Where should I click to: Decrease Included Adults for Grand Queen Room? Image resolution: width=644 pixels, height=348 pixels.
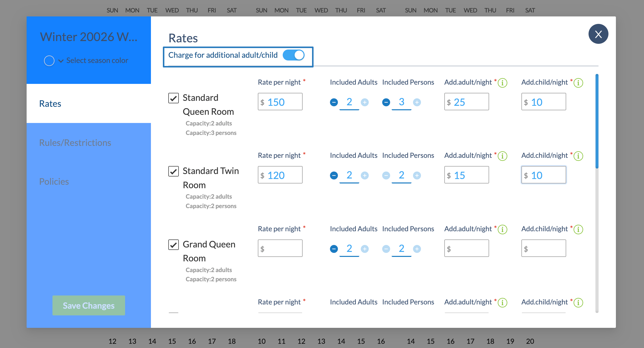334,249
